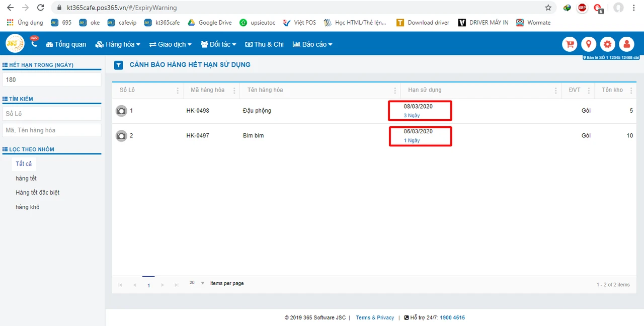Open the Google Drive bookmark

[210, 23]
